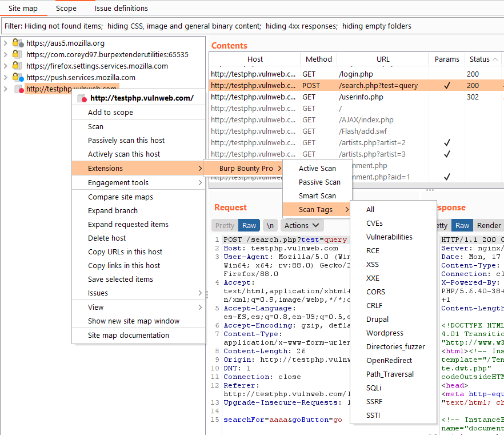
Task: Choose the Directories_fuzzer scan tag
Action: 393,346
